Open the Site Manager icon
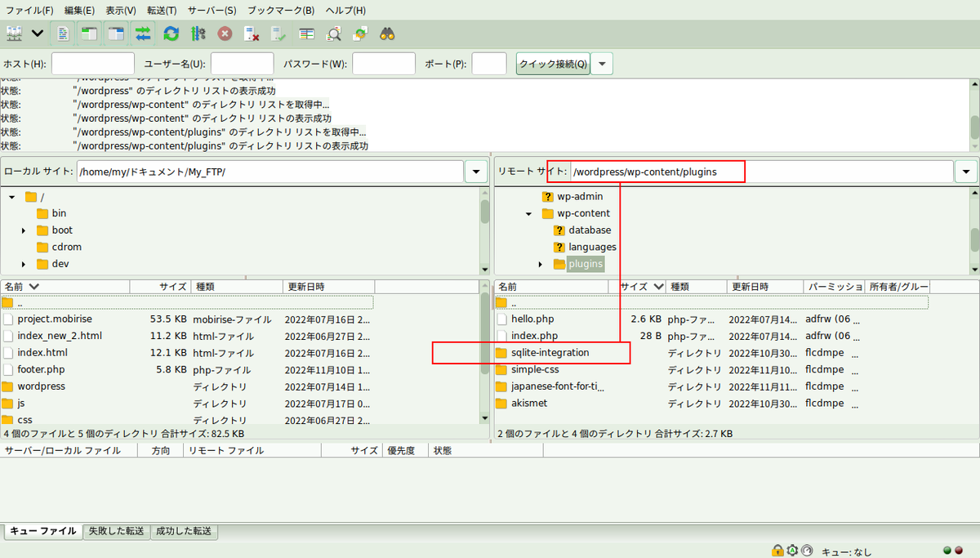 14,33
